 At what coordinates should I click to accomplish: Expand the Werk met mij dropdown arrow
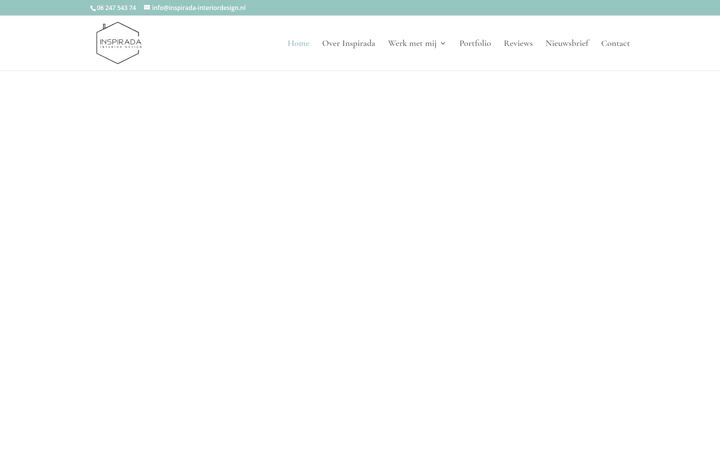[443, 44]
